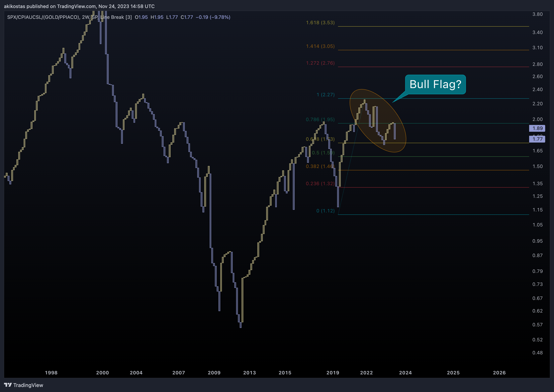Image resolution: width=554 pixels, height=392 pixels.
Task: Click the 3.80 price axis value
Action: coord(537,14)
